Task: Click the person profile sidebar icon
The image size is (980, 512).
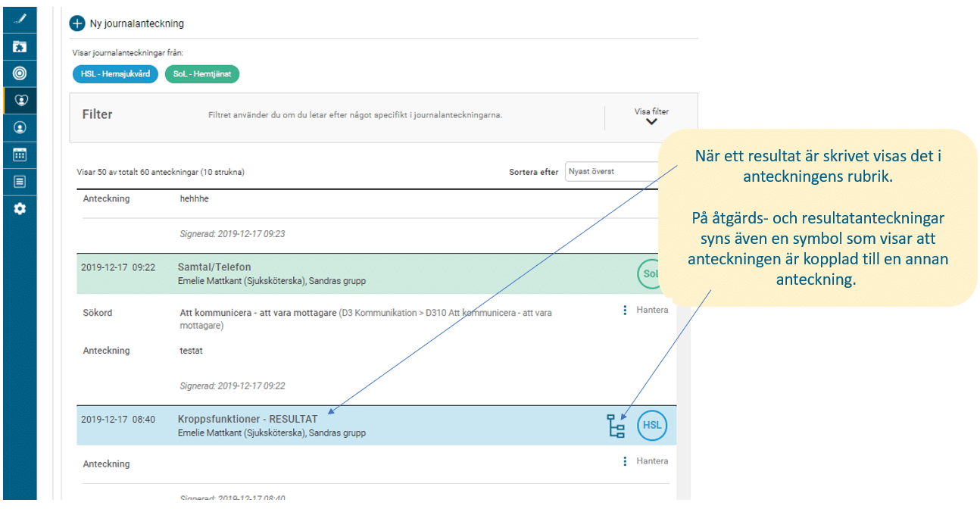Action: (20, 128)
